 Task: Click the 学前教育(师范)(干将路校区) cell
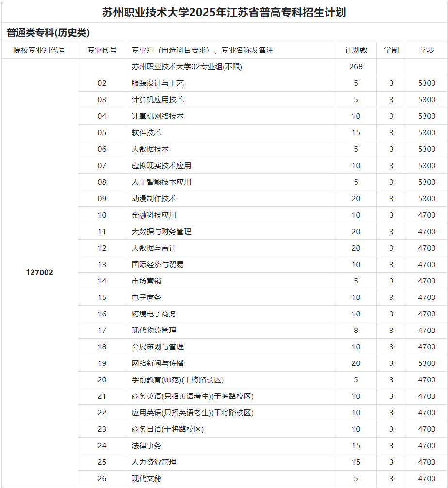177,380
